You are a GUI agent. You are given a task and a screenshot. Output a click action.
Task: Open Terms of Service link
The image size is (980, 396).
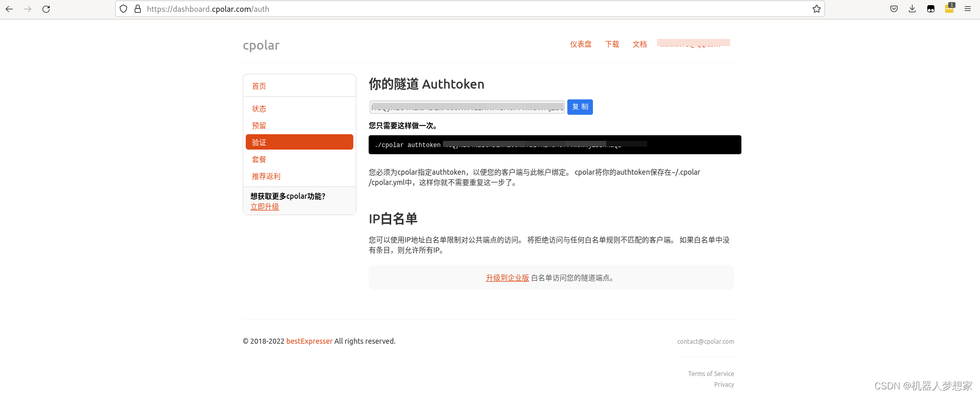tap(711, 374)
